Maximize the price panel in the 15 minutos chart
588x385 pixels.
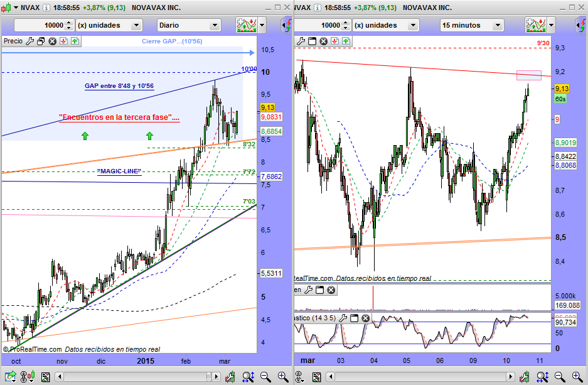312,41
